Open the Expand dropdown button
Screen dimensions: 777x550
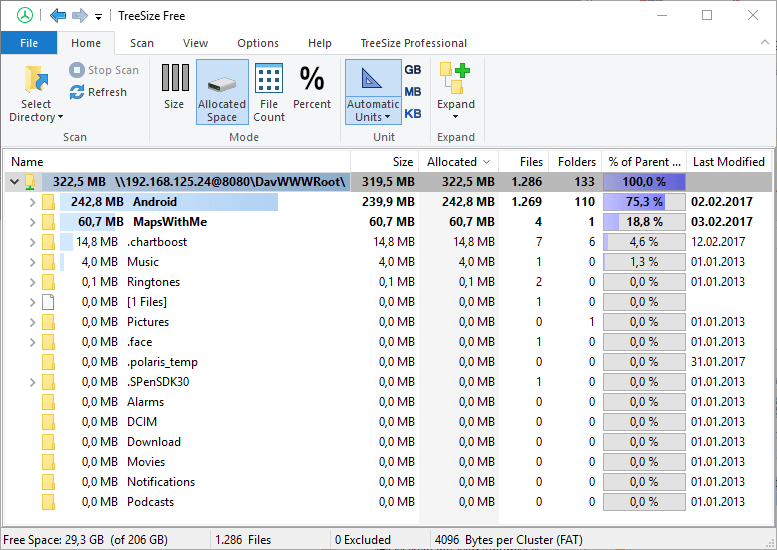click(456, 92)
